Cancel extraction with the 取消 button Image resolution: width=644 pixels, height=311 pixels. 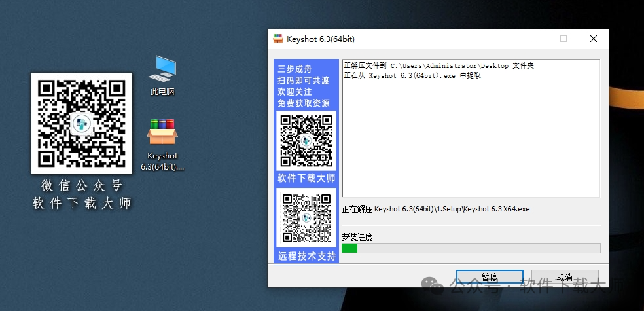(565, 276)
